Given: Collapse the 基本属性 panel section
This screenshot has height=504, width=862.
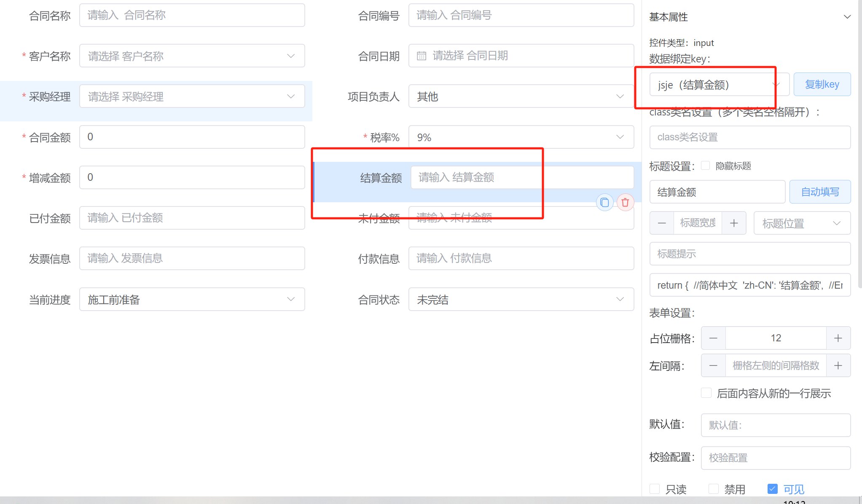Looking at the screenshot, I should 847,17.
